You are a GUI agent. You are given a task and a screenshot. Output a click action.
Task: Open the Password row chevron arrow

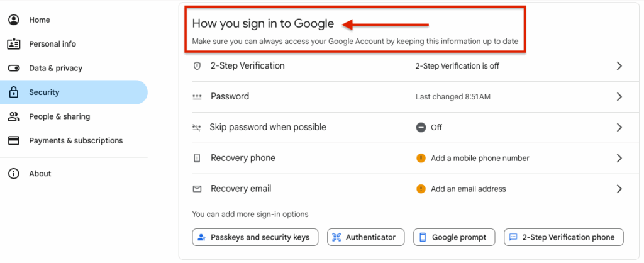pos(619,96)
